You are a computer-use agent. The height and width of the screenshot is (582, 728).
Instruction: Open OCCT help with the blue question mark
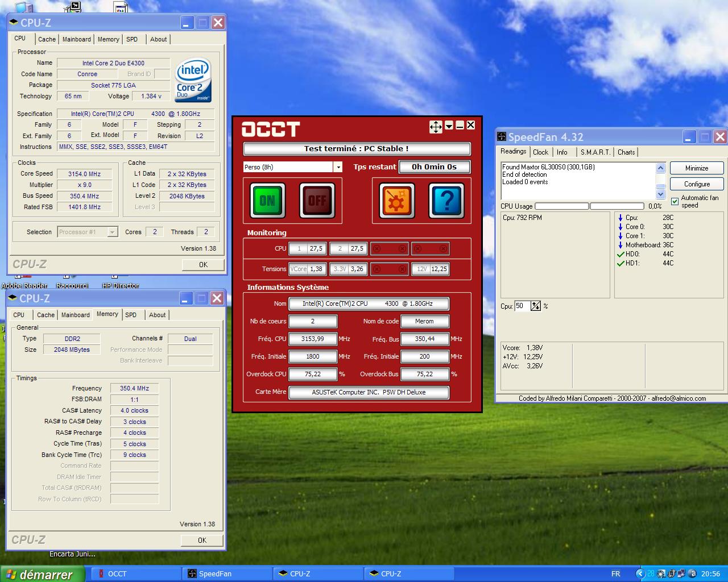tap(446, 200)
